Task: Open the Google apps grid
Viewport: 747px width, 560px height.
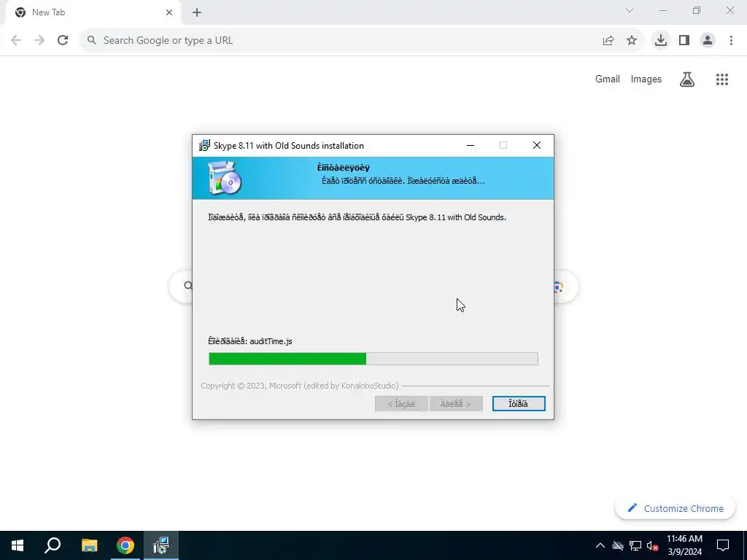Action: click(x=721, y=79)
